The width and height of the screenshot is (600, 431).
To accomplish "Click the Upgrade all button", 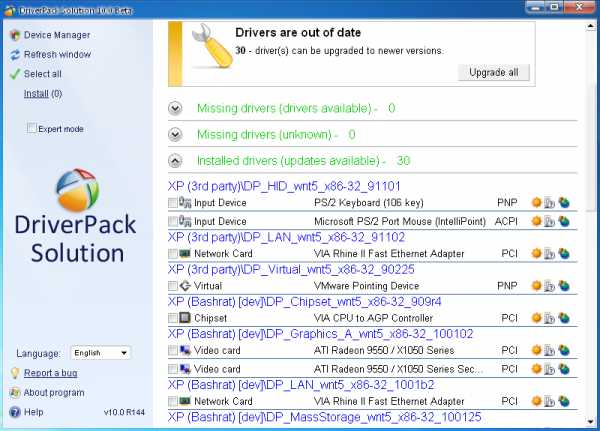I will pyautogui.click(x=494, y=72).
